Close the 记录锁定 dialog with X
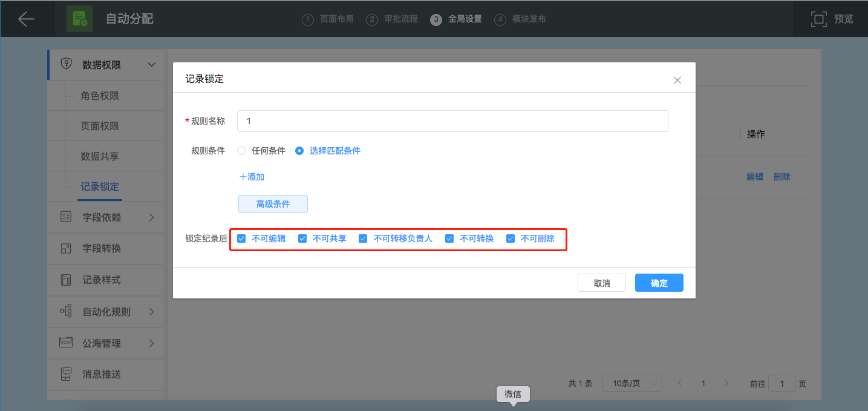Screen dimensions: 868x411 pyautogui.click(x=677, y=80)
